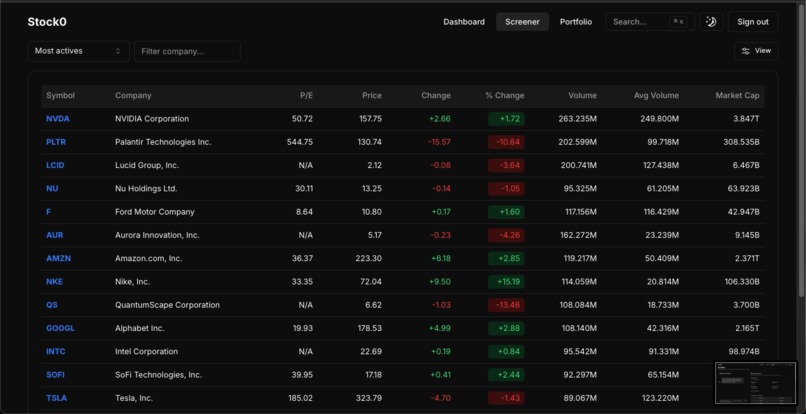
Task: Open the SOFI symbol link
Action: (56, 375)
